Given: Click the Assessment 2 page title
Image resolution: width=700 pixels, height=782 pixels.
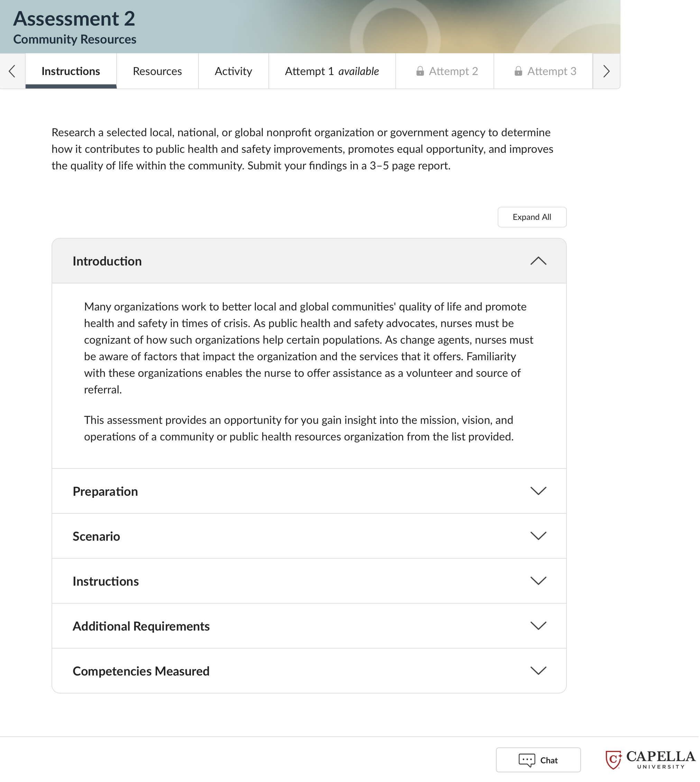Looking at the screenshot, I should tap(74, 19).
